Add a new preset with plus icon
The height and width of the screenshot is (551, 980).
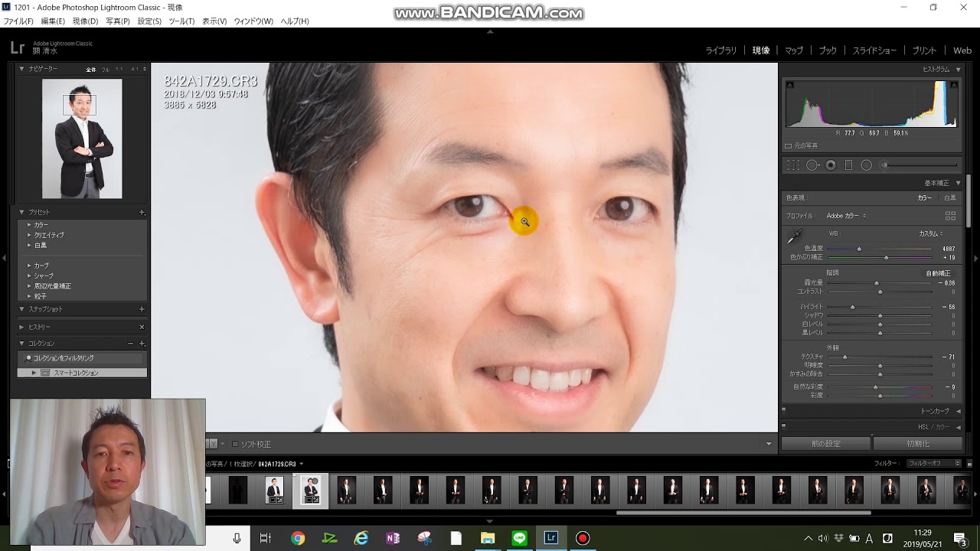(142, 212)
